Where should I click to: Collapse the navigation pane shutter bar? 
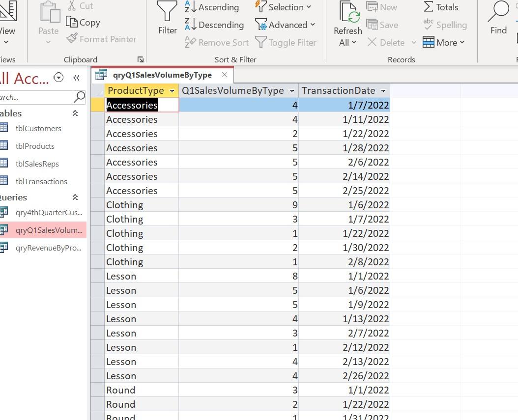pos(76,78)
